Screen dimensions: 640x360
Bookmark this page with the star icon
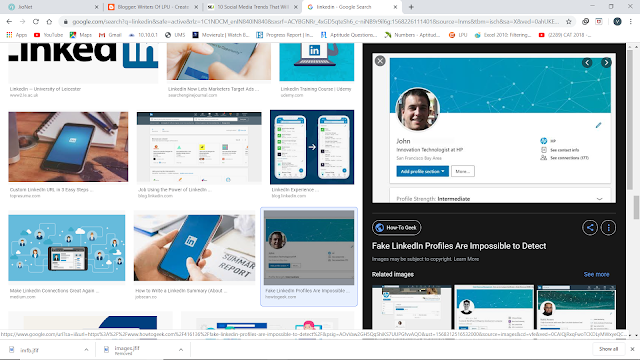pos(569,22)
